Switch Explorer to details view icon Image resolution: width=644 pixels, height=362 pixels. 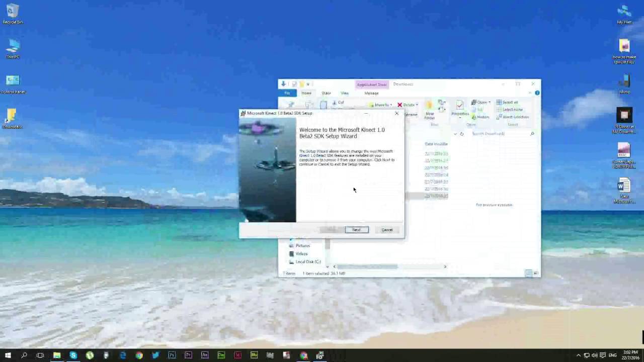[x=528, y=273]
